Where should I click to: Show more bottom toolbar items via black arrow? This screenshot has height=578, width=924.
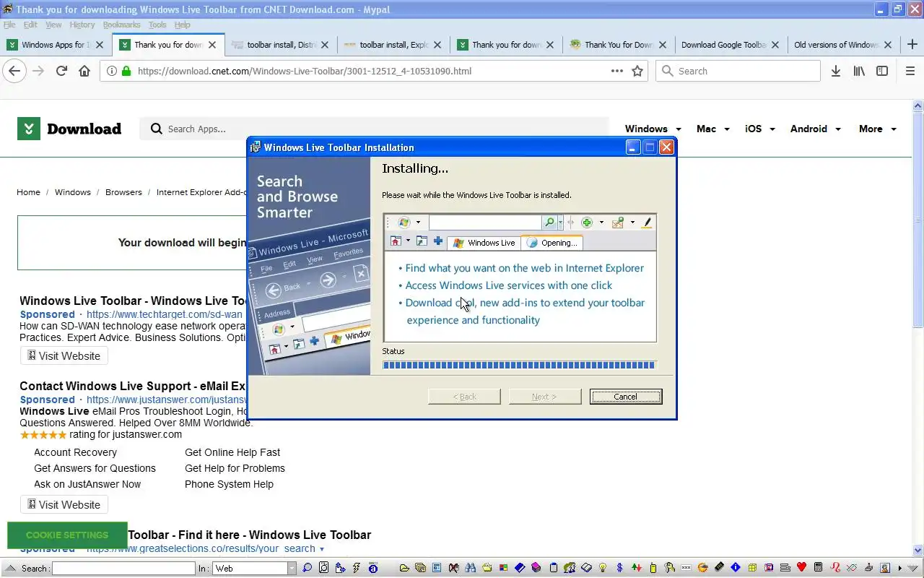900,568
